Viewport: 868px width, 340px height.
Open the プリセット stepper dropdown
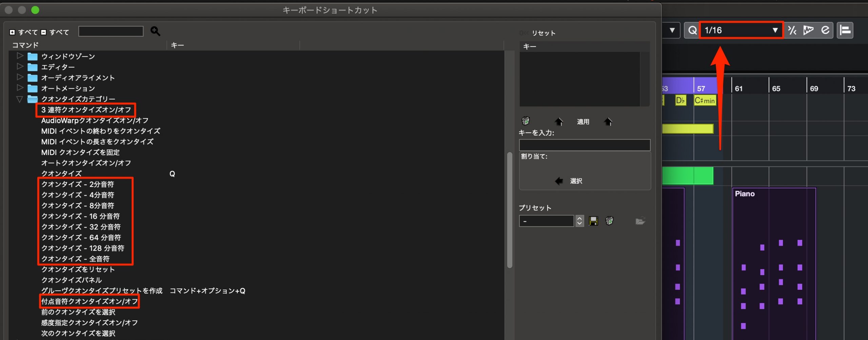point(579,221)
